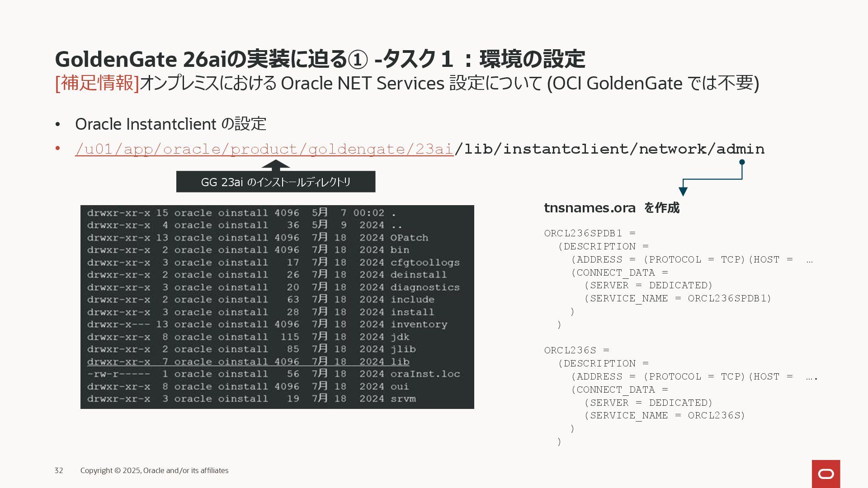Click the diagnostics directory entry in terminal
This screenshot has width=868, height=488.
coord(425,287)
